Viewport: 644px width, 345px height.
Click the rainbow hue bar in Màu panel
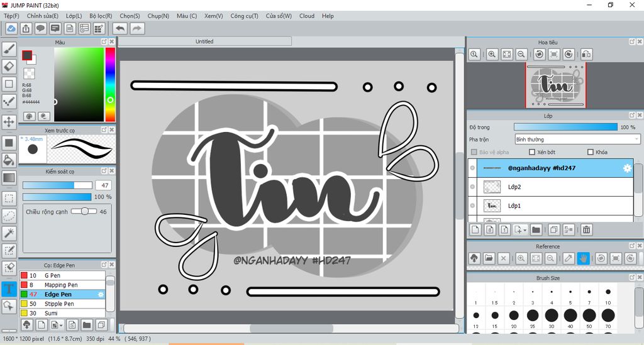pos(110,84)
